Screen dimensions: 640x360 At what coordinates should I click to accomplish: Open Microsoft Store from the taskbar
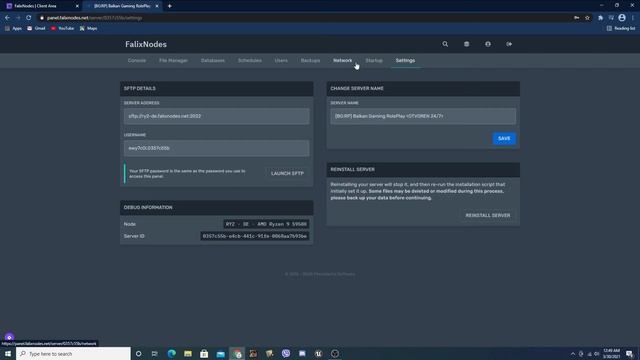point(204,353)
